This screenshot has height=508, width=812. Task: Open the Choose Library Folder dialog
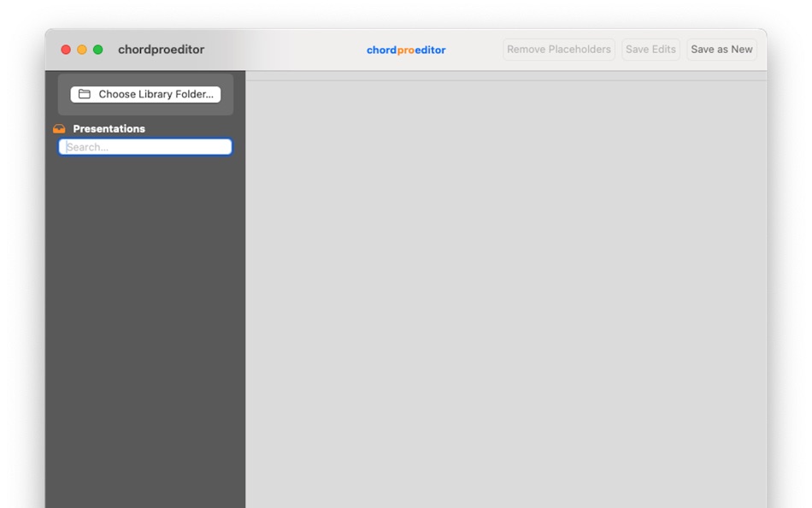[144, 94]
